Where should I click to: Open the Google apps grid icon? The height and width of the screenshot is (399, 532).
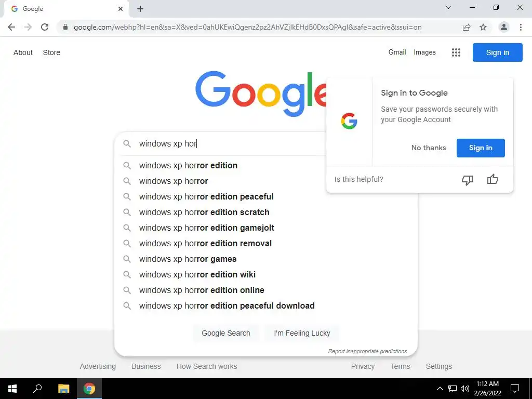pyautogui.click(x=456, y=52)
